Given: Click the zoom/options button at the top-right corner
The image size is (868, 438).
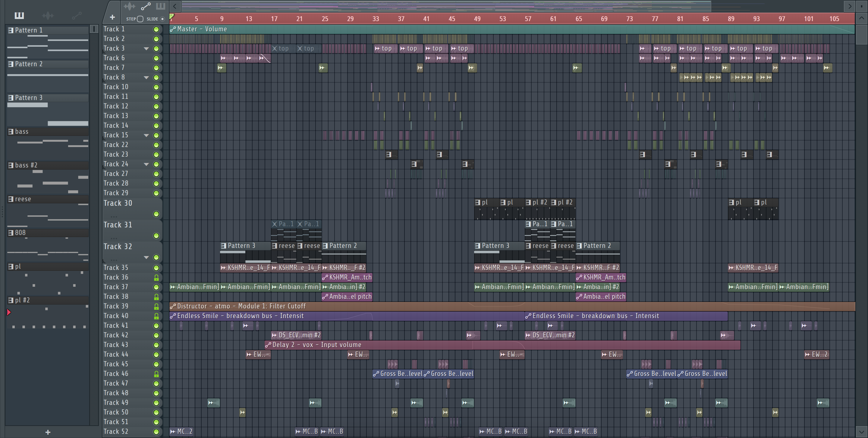Looking at the screenshot, I should click(x=862, y=6).
